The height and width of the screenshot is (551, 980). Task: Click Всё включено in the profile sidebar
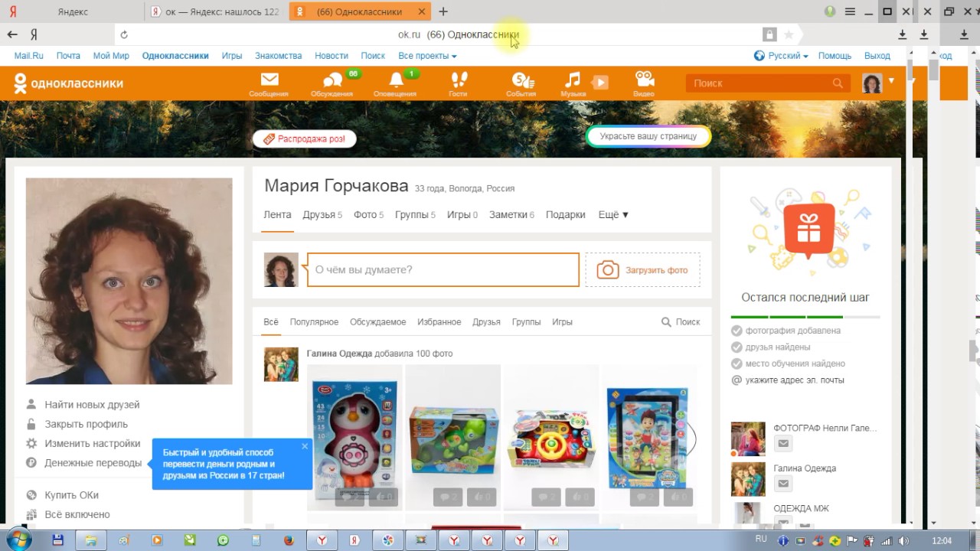pos(77,514)
